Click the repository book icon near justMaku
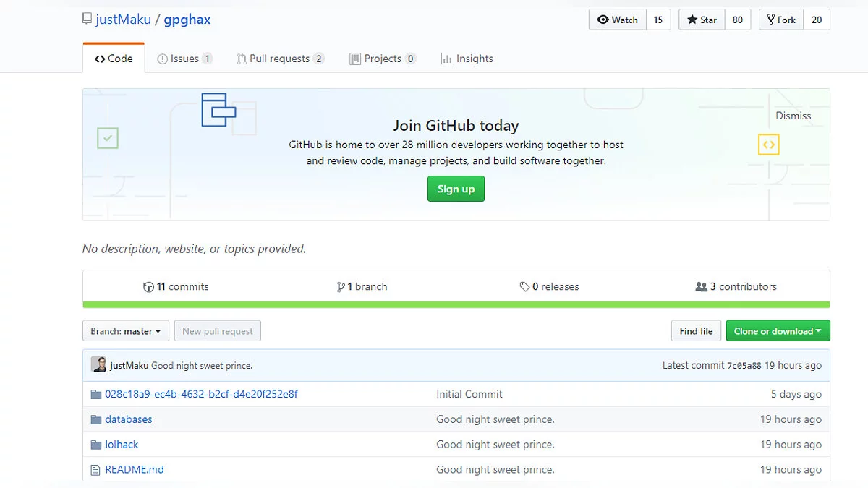The image size is (868, 488). tap(88, 19)
